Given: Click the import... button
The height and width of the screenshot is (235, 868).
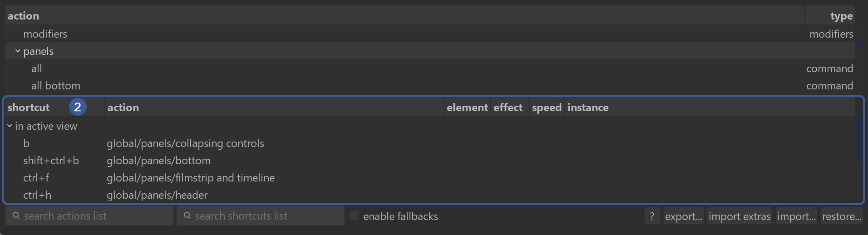Looking at the screenshot, I should coord(796,216).
